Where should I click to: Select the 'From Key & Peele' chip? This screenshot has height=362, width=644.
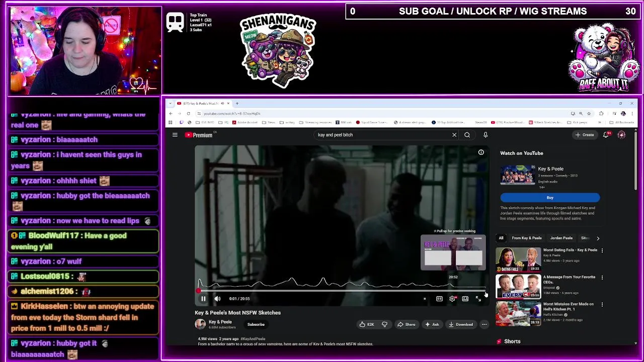click(x=526, y=238)
